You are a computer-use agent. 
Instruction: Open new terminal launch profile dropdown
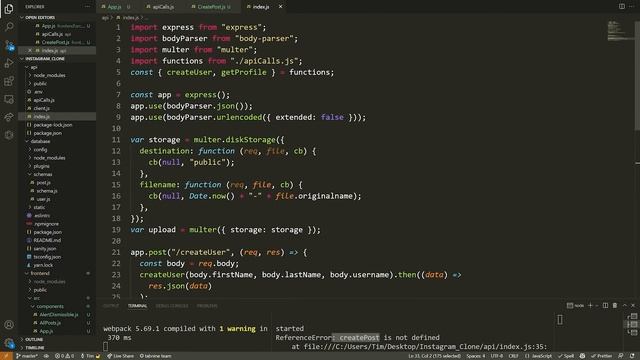click(596, 305)
